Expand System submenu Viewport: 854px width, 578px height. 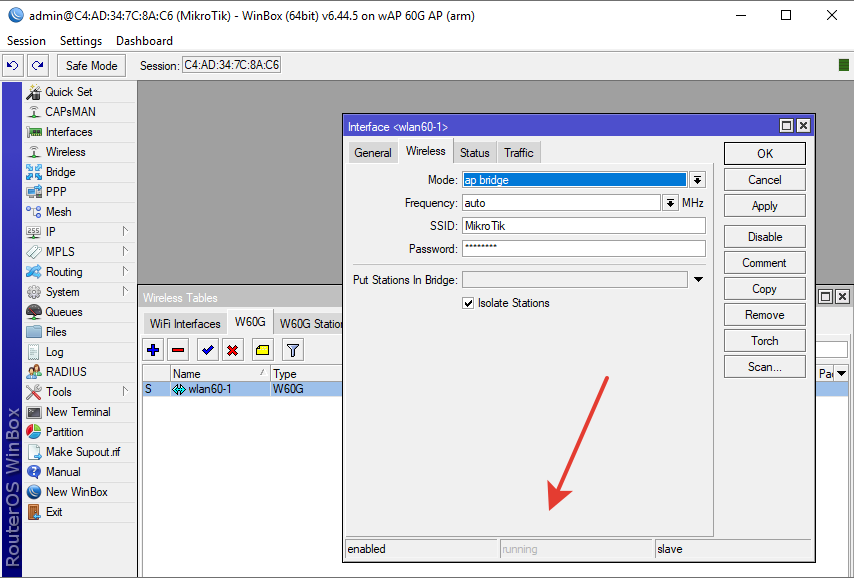tap(125, 291)
